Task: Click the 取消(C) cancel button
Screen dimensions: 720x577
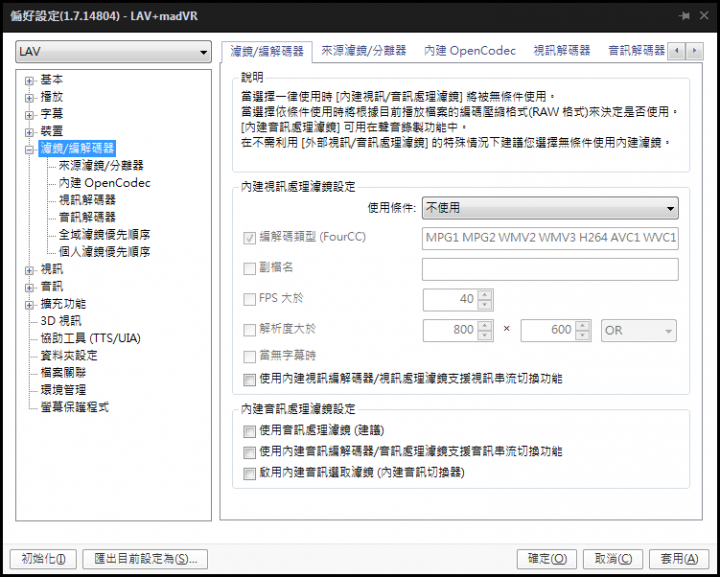Action: (x=613, y=559)
